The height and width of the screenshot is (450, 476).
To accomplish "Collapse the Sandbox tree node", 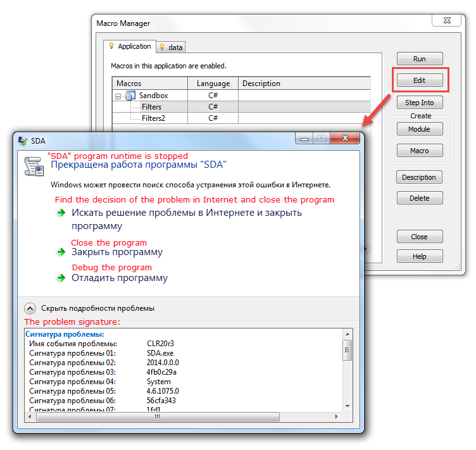I will (118, 96).
